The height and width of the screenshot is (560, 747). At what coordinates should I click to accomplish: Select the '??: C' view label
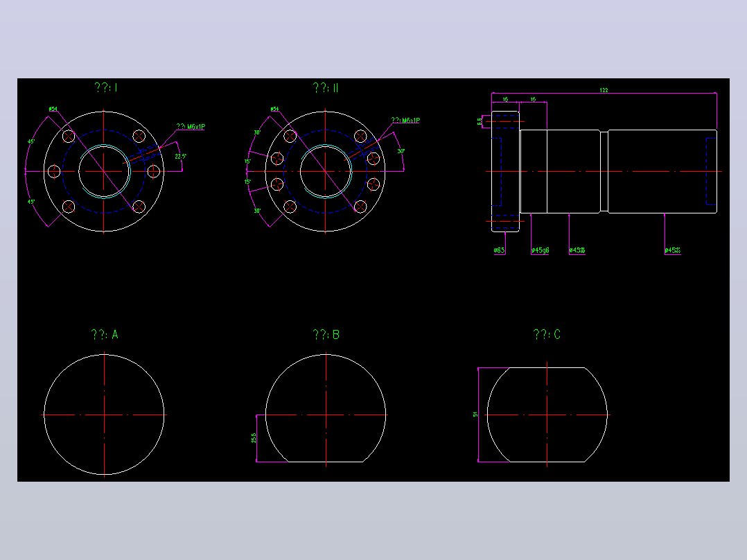[x=547, y=335]
